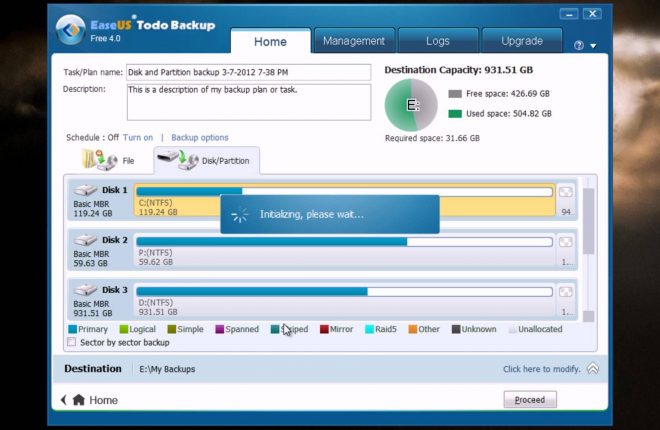Image resolution: width=660 pixels, height=430 pixels.
Task: Click the Other legend color swatch
Action: (412, 329)
